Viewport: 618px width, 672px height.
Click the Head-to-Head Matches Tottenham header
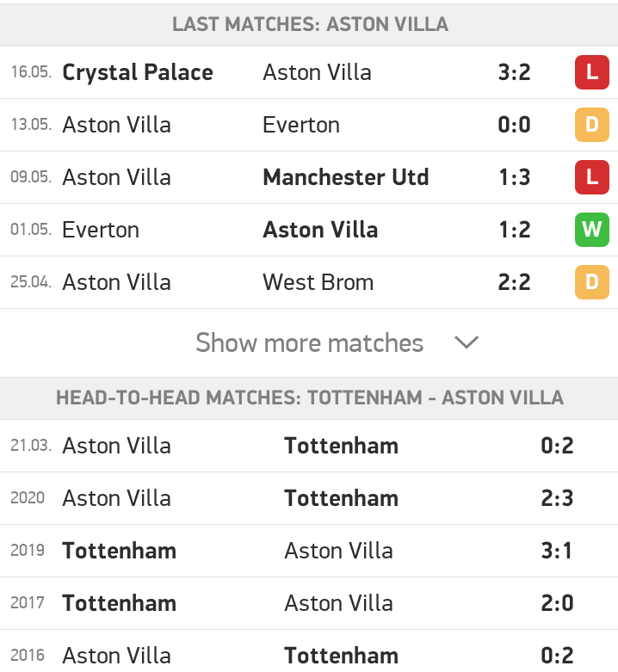point(309,398)
